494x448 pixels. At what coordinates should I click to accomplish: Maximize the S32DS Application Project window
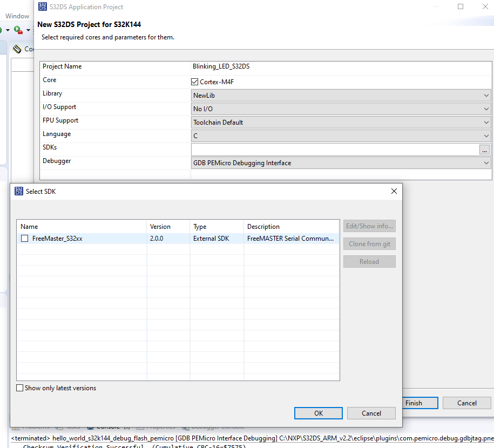click(x=461, y=6)
